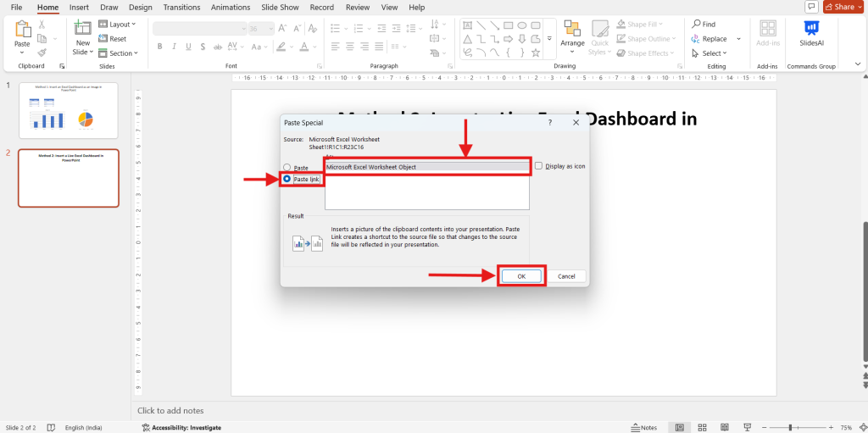Click the Reset slide button
The image size is (868, 433).
point(113,39)
